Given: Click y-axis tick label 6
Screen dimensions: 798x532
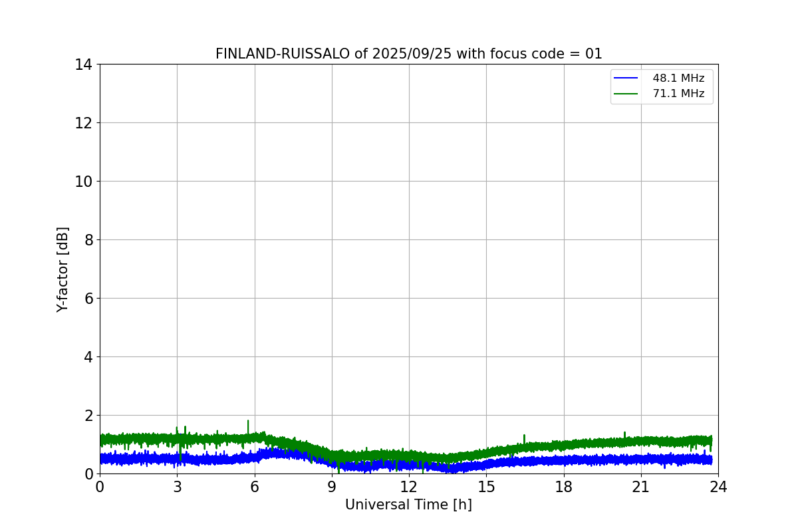Looking at the screenshot, I should pyautogui.click(x=88, y=299).
